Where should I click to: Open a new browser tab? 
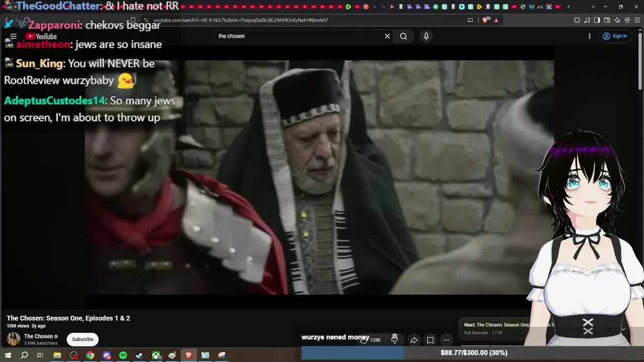pos(569,7)
